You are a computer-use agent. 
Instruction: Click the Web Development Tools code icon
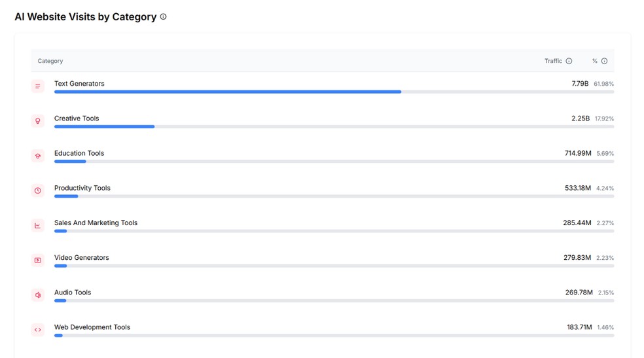[x=38, y=330]
